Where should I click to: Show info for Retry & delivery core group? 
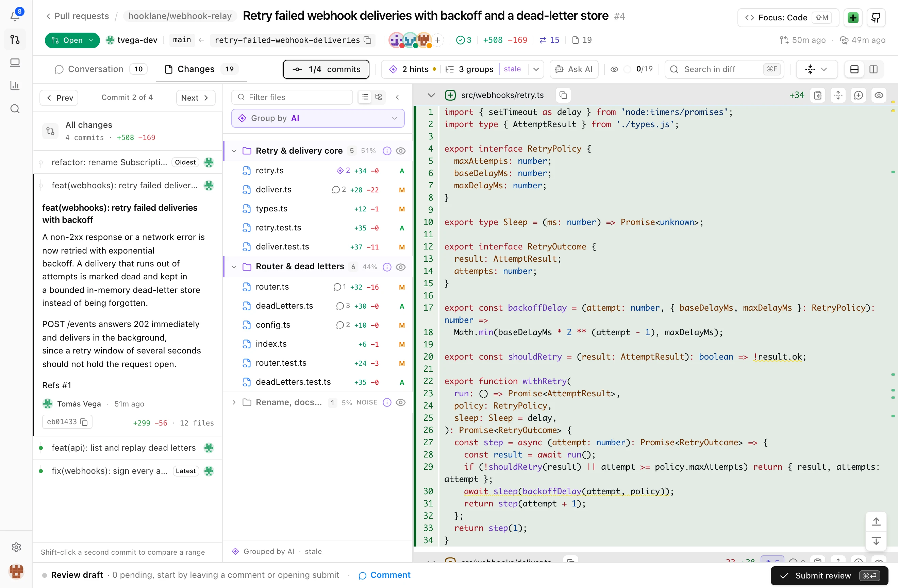tap(387, 151)
